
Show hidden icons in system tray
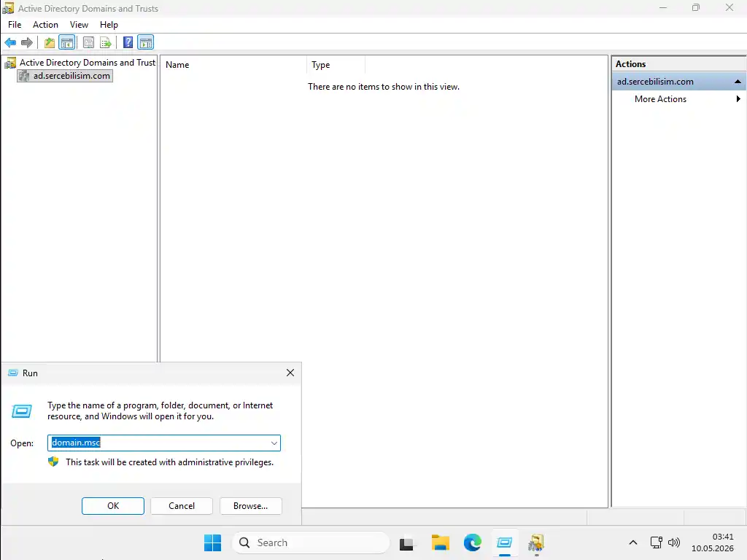click(632, 542)
